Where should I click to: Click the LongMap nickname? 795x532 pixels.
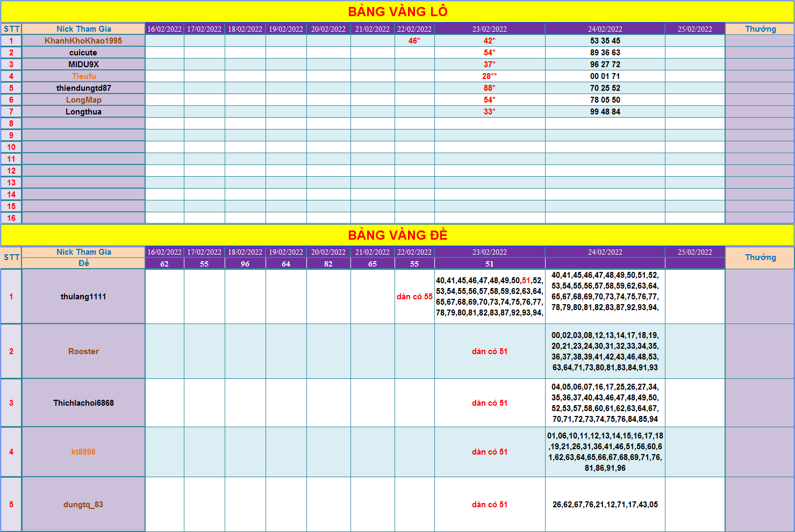[x=83, y=100]
